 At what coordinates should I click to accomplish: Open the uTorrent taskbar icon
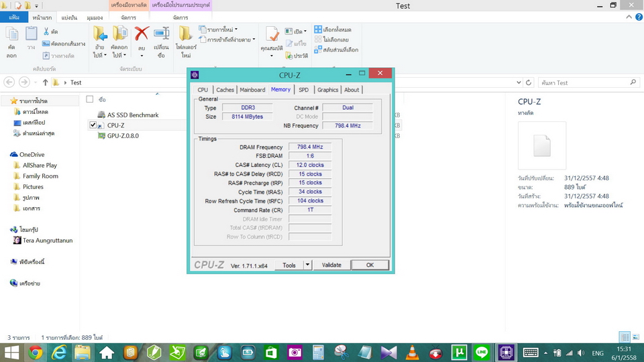tap(459, 352)
